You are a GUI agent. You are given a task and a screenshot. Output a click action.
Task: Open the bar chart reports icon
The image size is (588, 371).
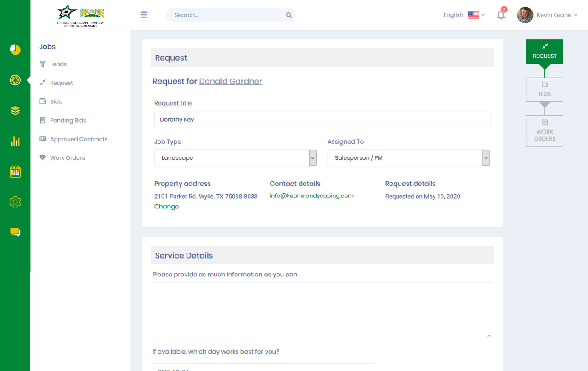tap(15, 141)
